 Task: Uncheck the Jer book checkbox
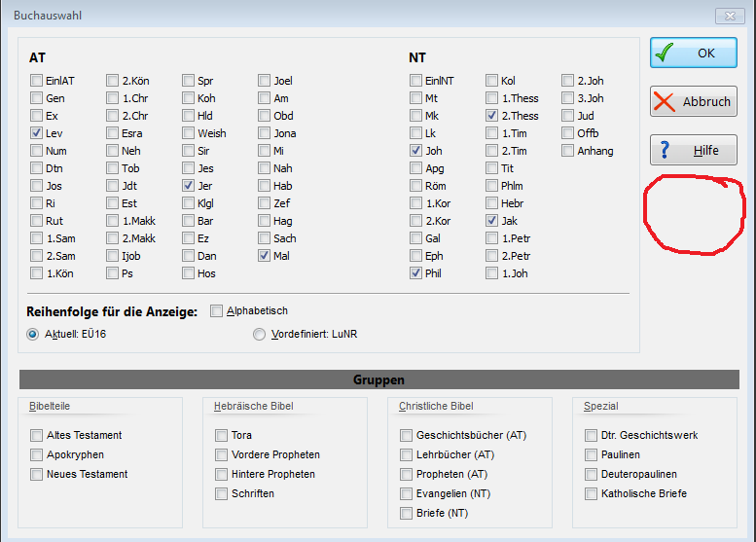[188, 186]
